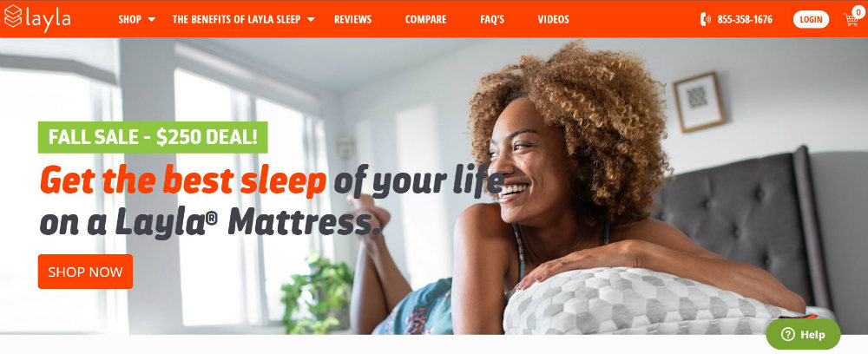Click the 855-358-1676 phone number
868x354 pixels.
coord(745,19)
